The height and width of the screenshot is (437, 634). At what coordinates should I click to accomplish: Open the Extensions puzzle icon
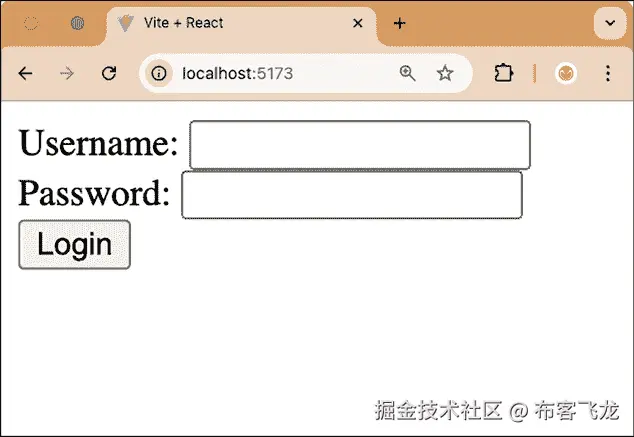coord(503,74)
